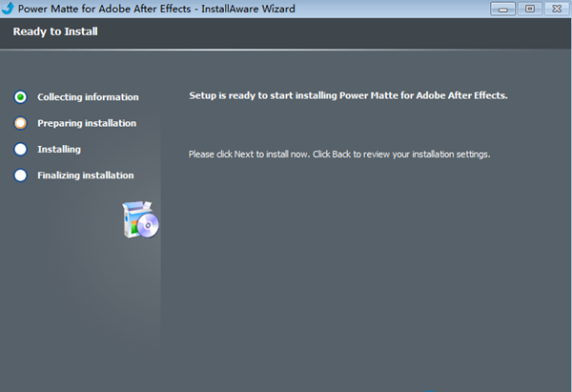Click the software box with disc icon
The height and width of the screenshot is (392, 572).
[x=141, y=219]
